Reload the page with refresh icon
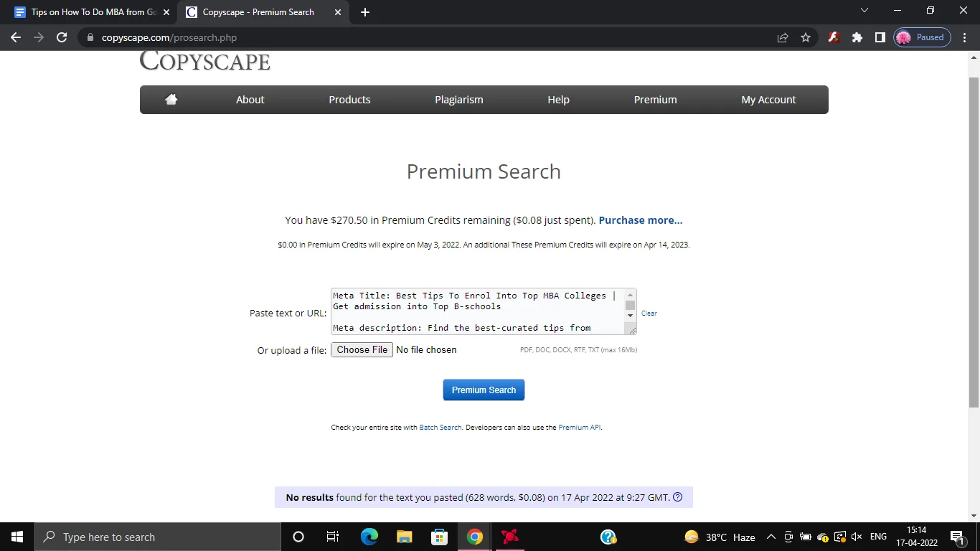The image size is (980, 551). pos(62,37)
